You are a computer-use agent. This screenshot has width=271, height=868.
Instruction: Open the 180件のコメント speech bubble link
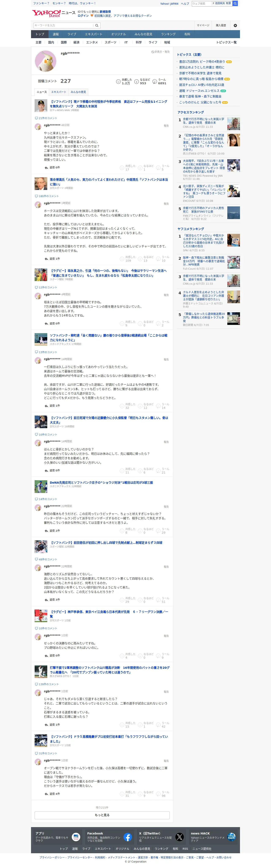[47, 196]
